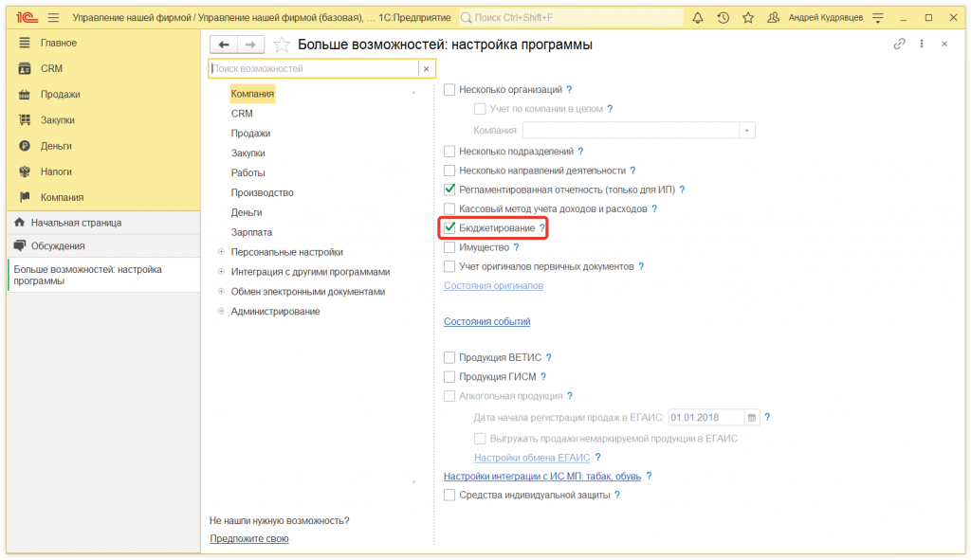Expand Интеграция с другими программами
971x560 pixels.
(x=220, y=271)
